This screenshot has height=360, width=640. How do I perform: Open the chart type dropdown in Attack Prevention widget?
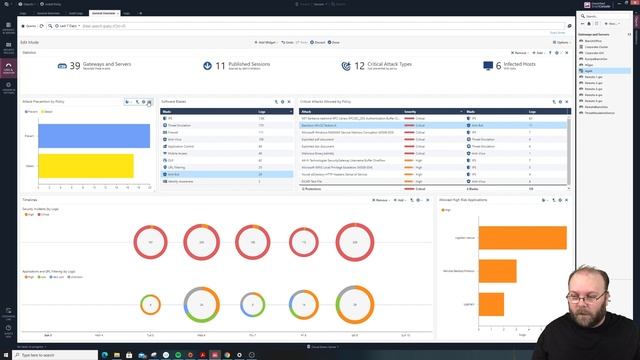tap(128, 102)
